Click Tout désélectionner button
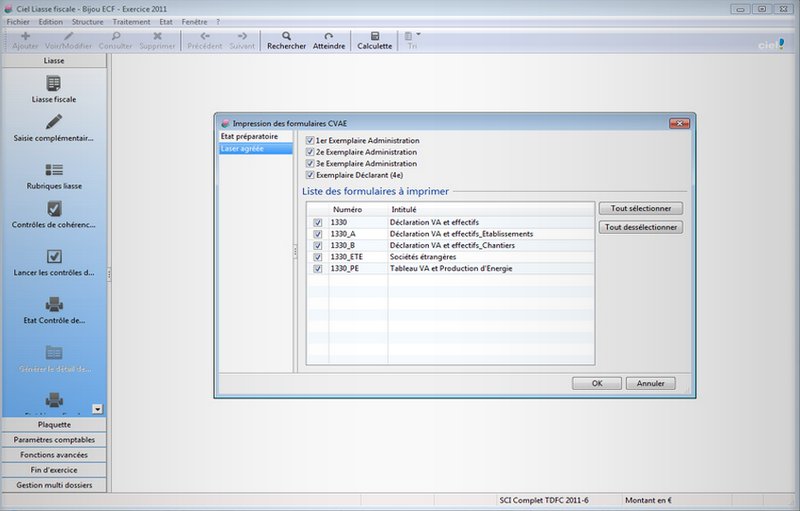 (641, 227)
